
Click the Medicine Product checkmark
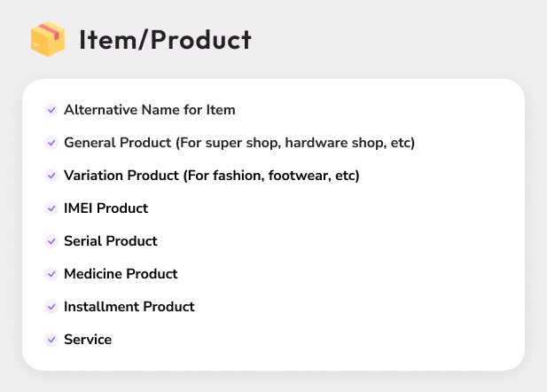pyautogui.click(x=51, y=274)
